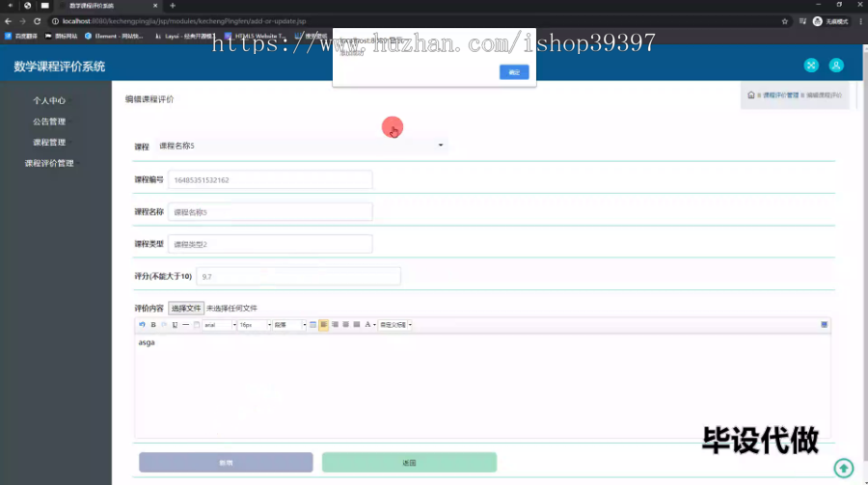Select the 数学课程评价系统 browser tab
Viewport: 868px width, 485px height.
click(108, 6)
